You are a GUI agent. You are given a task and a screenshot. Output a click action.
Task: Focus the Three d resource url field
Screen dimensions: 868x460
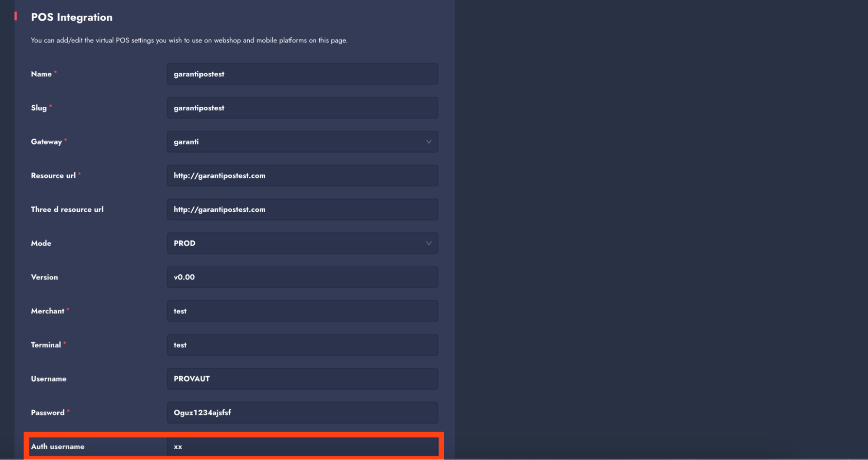[302, 210]
